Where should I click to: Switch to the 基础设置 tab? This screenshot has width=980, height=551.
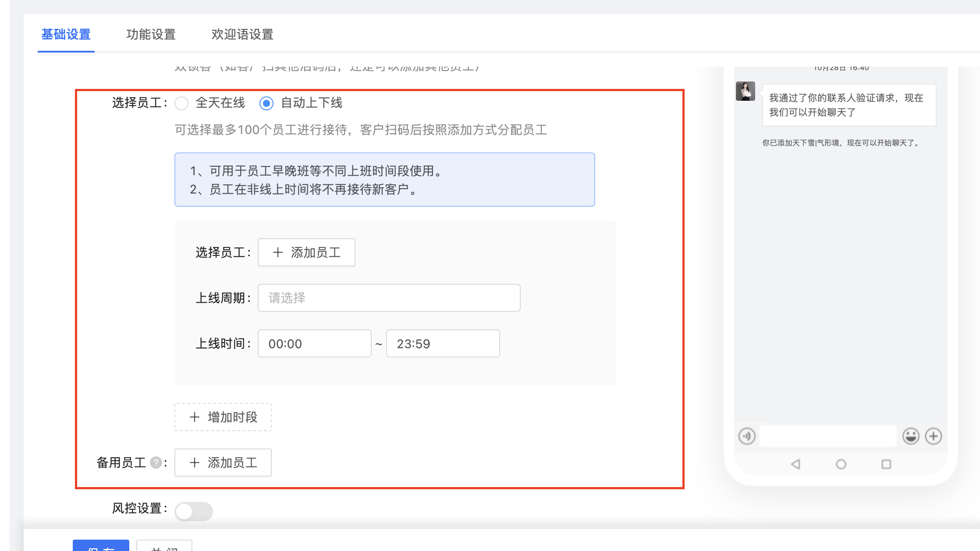pos(66,34)
